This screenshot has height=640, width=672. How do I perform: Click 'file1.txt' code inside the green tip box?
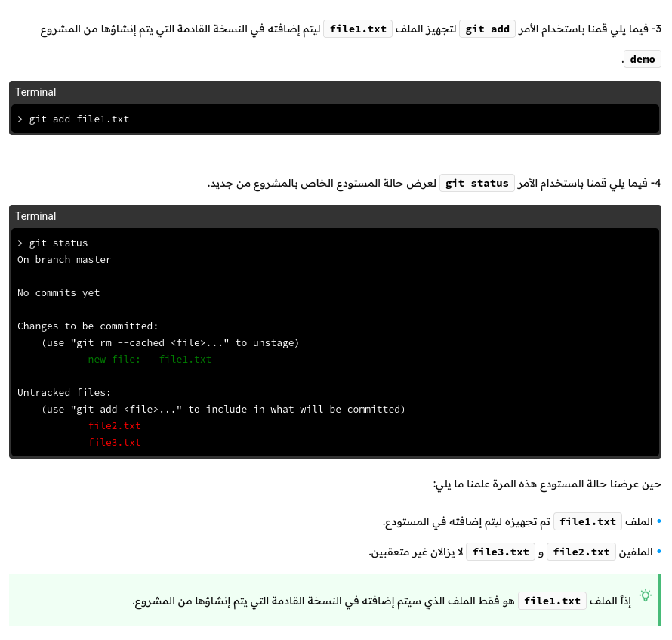click(x=552, y=601)
